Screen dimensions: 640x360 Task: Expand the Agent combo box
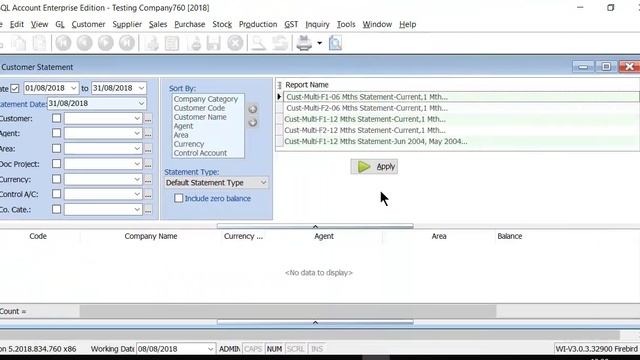click(x=137, y=133)
